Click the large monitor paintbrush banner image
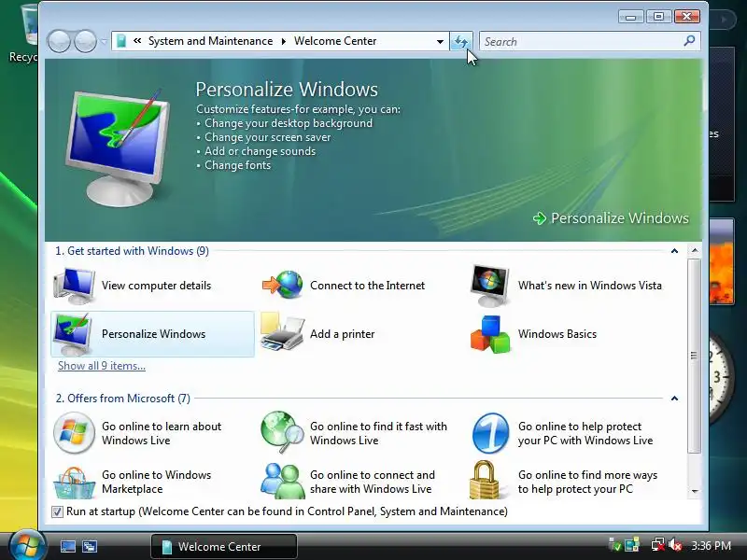 [x=119, y=147]
